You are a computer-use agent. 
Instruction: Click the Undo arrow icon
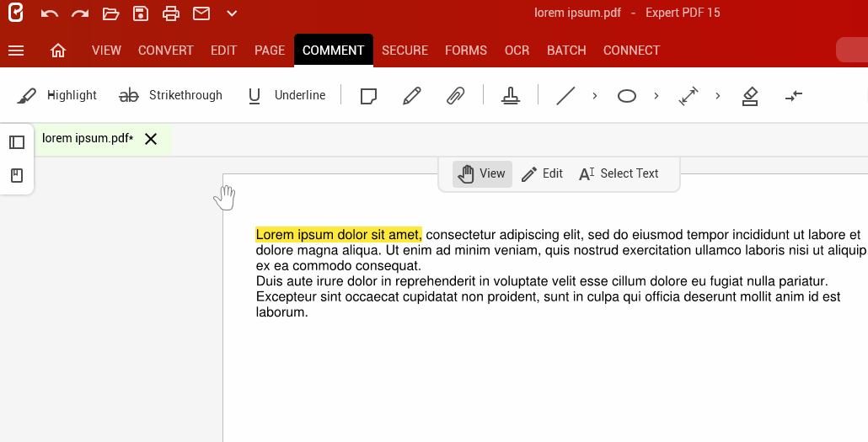[x=50, y=13]
